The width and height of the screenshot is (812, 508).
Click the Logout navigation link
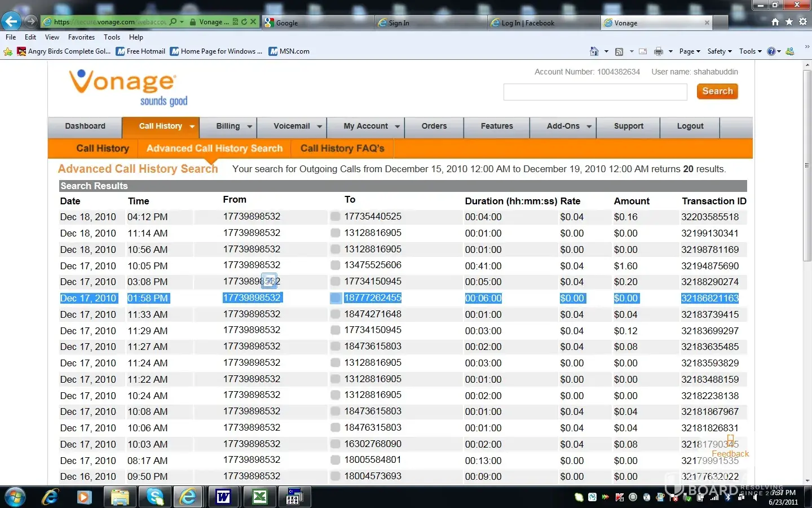click(690, 126)
